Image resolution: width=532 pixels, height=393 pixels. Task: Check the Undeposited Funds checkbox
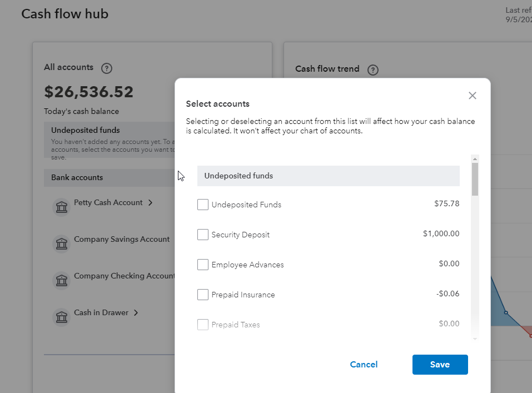click(x=203, y=205)
